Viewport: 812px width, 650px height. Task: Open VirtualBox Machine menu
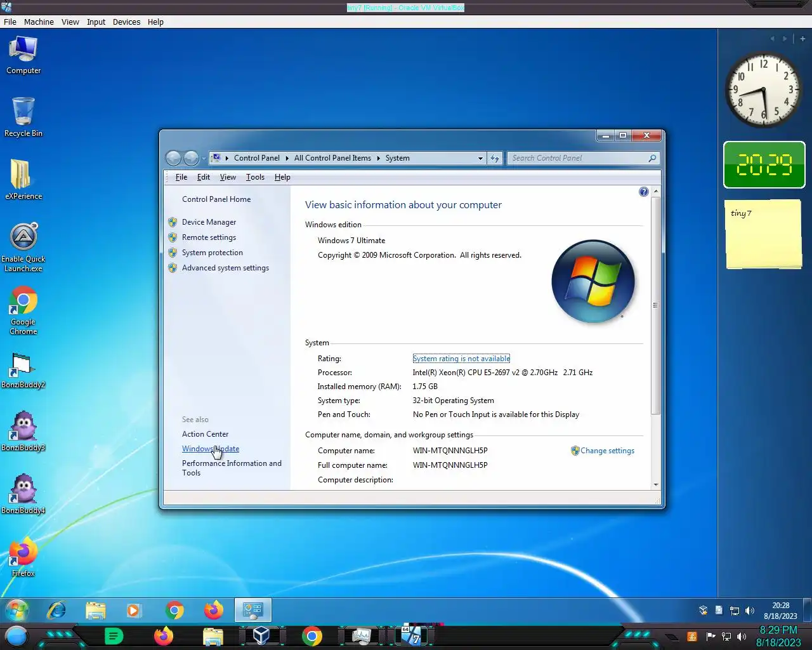pos(39,22)
